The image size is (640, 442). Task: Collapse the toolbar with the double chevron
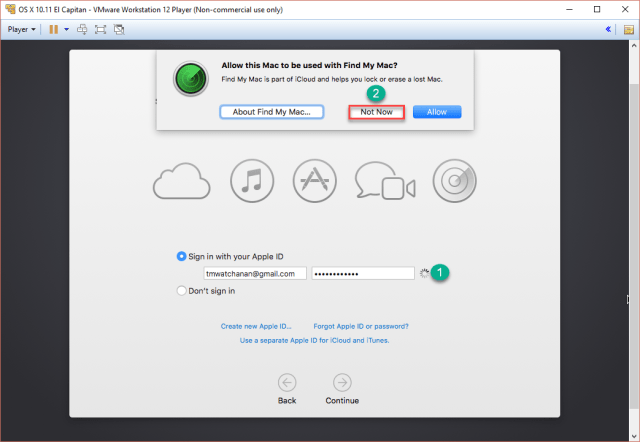608,29
